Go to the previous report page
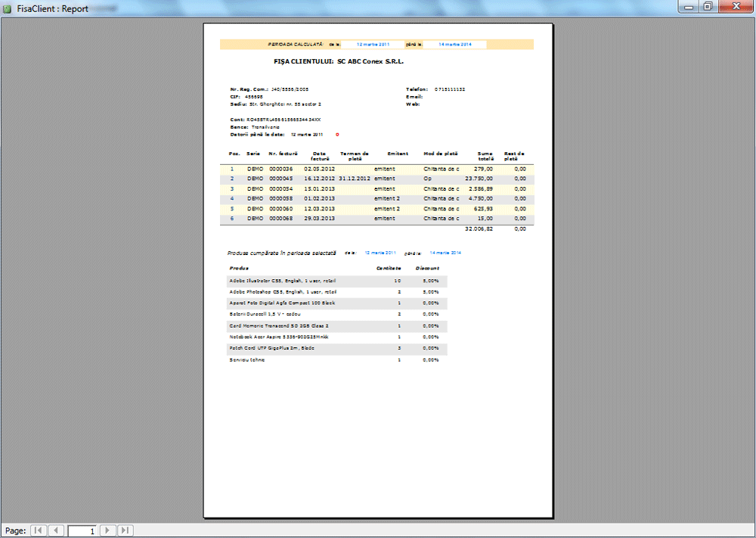The width and height of the screenshot is (756, 538). (56, 531)
